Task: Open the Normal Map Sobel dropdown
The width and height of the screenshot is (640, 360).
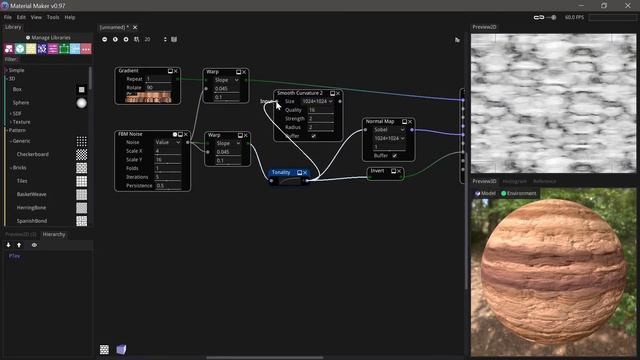Action: [389, 129]
